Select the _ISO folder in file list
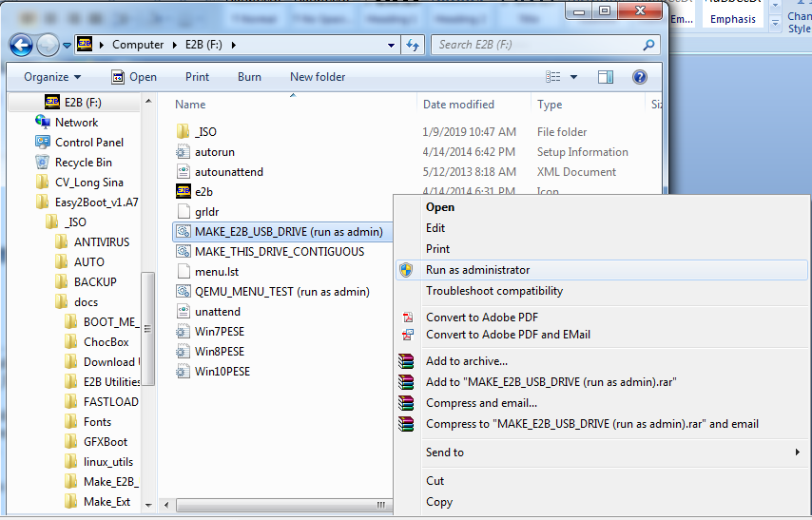Viewport: 812px width, 520px height. point(205,132)
